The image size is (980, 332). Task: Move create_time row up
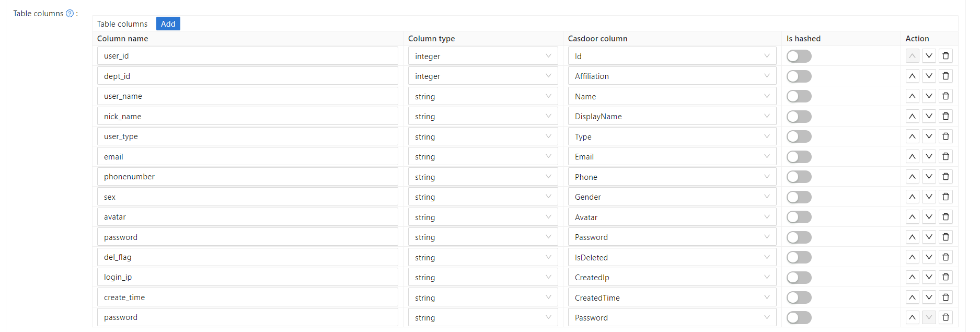[912, 297]
